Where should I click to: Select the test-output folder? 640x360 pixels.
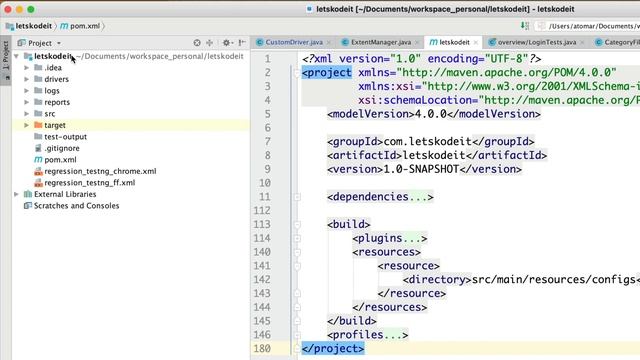65,137
